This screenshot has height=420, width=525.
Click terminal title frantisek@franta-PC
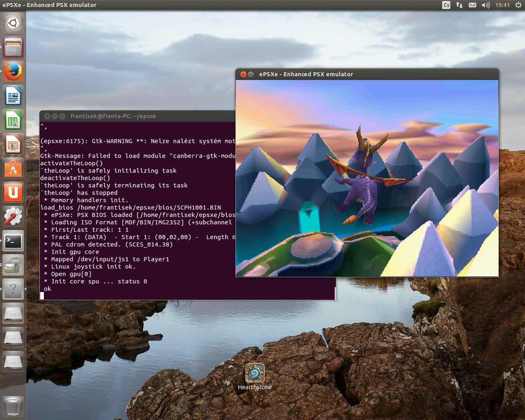(113, 116)
